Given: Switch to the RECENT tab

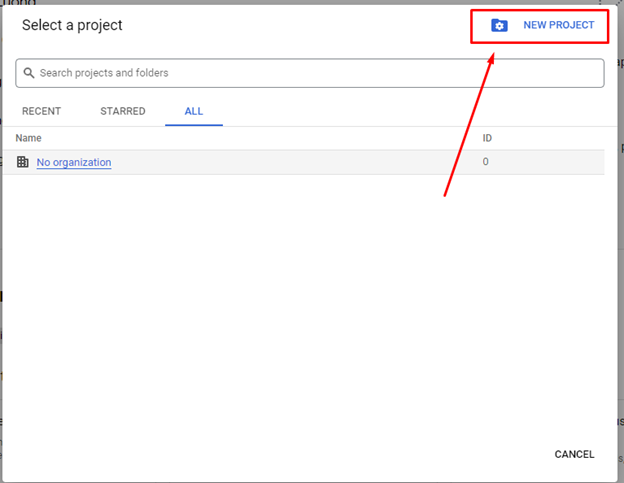Looking at the screenshot, I should point(41,111).
